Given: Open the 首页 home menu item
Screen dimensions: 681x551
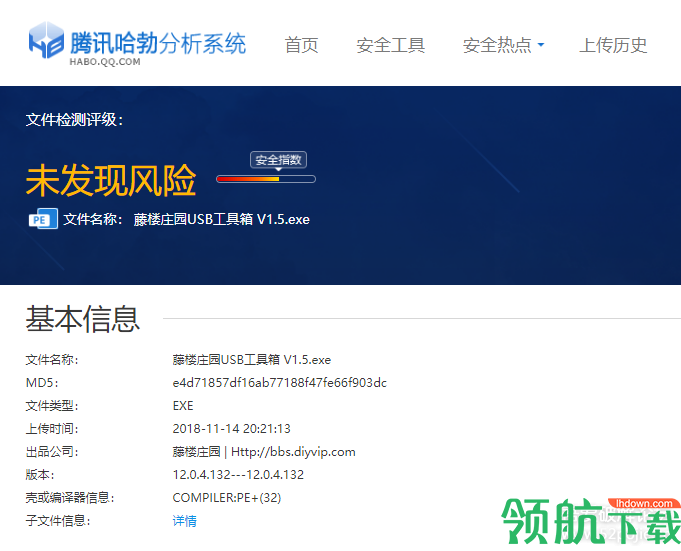Looking at the screenshot, I should 301,45.
